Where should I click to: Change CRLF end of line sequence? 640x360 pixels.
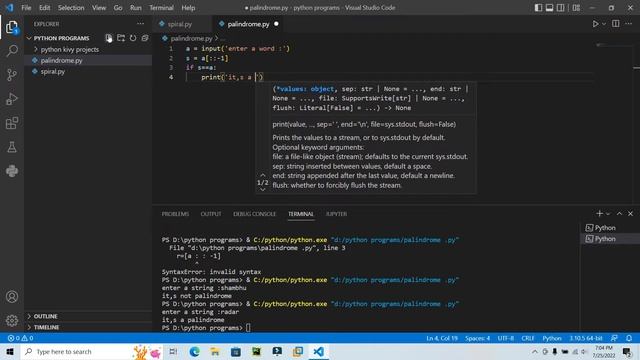tap(528, 338)
